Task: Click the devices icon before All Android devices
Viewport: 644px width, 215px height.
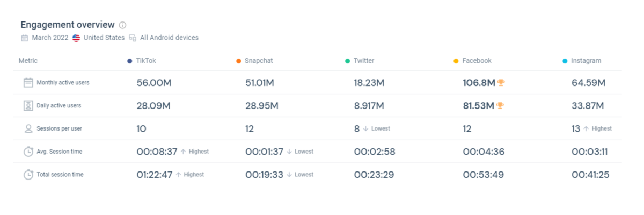Action: [x=133, y=38]
